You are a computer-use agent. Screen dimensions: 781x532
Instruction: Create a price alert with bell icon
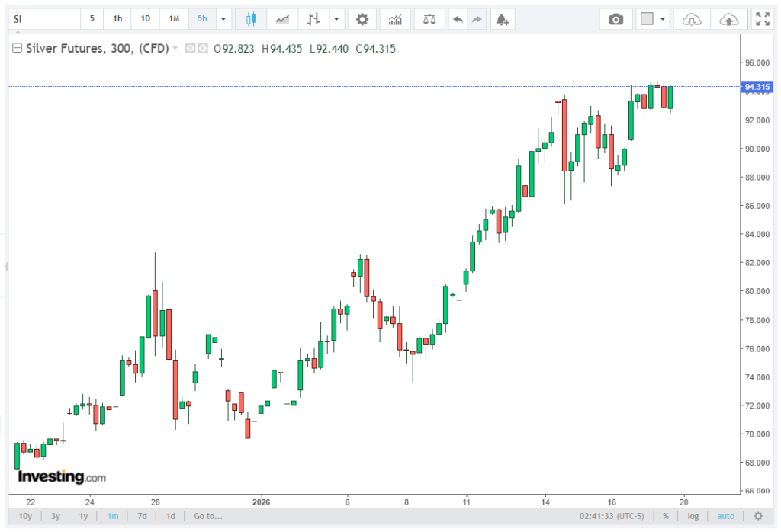[x=501, y=19]
